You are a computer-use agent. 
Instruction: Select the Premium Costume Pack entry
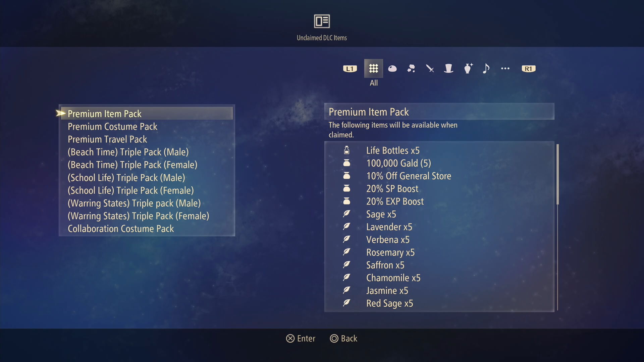point(112,126)
